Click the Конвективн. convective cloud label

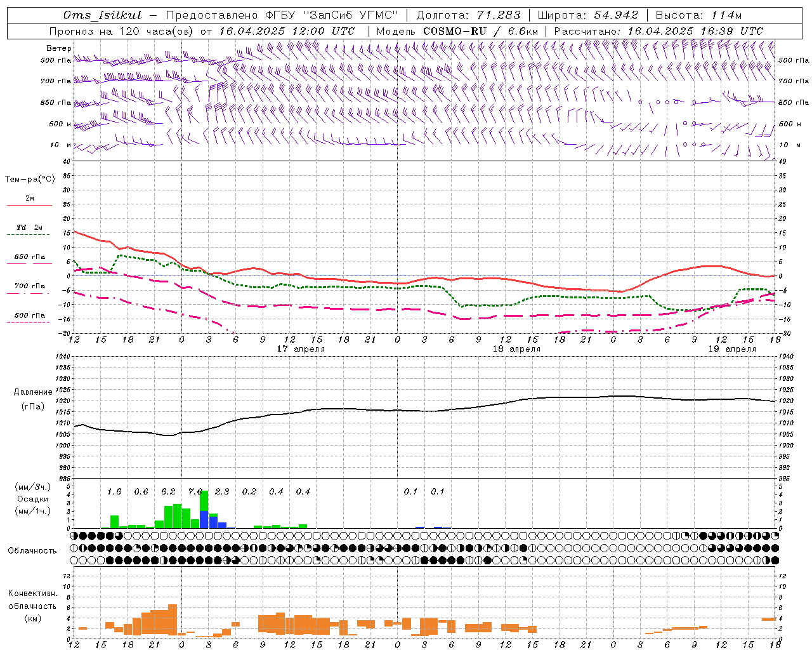point(32,594)
